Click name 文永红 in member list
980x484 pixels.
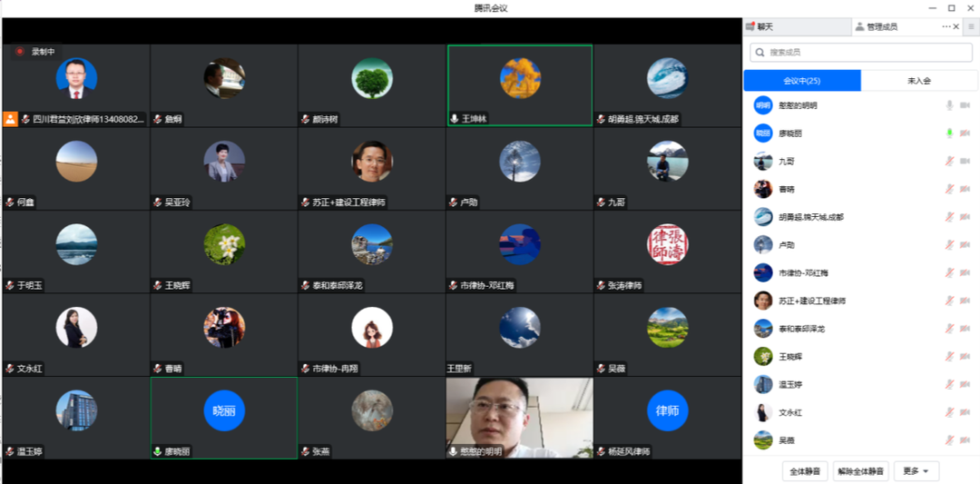point(790,412)
